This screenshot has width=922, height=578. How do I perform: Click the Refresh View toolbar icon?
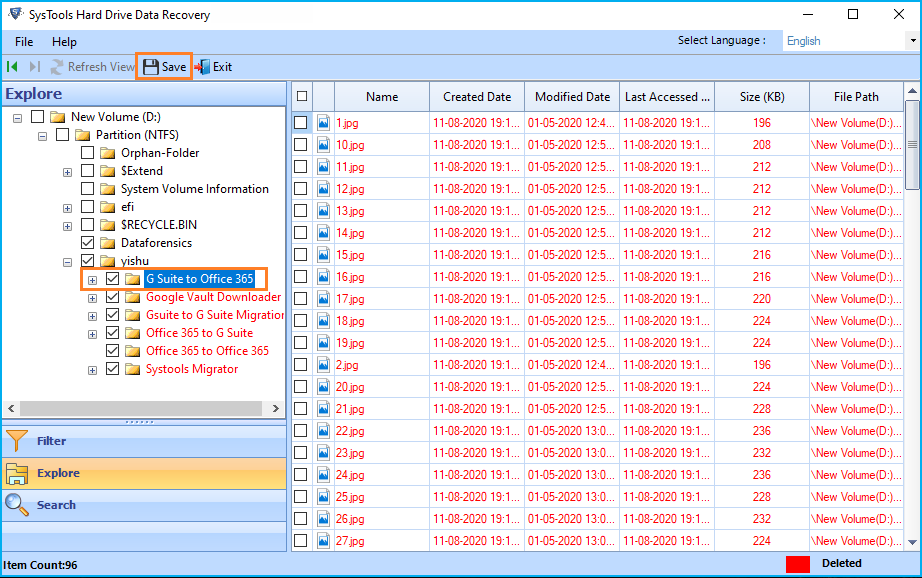pos(56,67)
